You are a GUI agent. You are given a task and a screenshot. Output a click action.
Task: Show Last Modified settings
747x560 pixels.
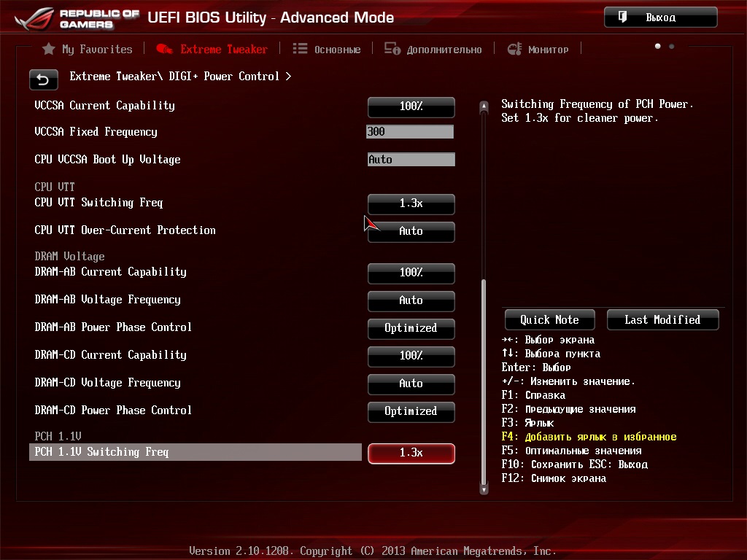662,319
